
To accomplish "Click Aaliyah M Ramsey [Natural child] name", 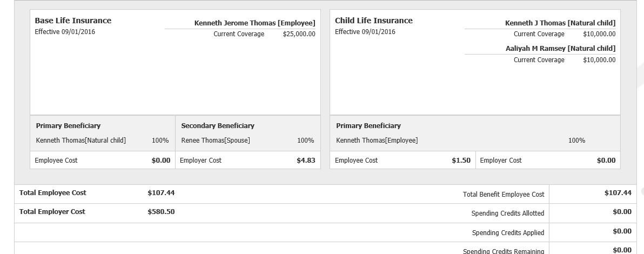I will pyautogui.click(x=560, y=49).
